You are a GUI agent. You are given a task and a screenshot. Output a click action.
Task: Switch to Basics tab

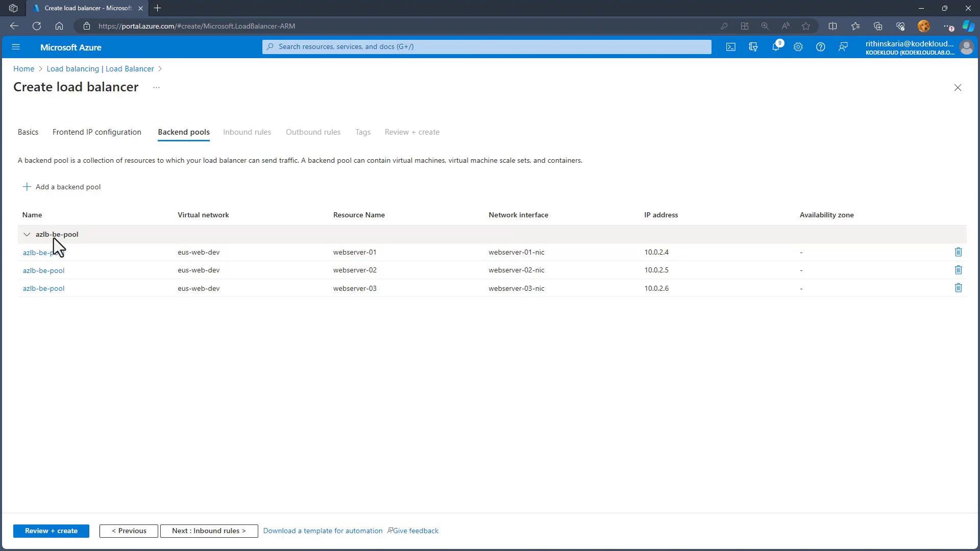28,132
